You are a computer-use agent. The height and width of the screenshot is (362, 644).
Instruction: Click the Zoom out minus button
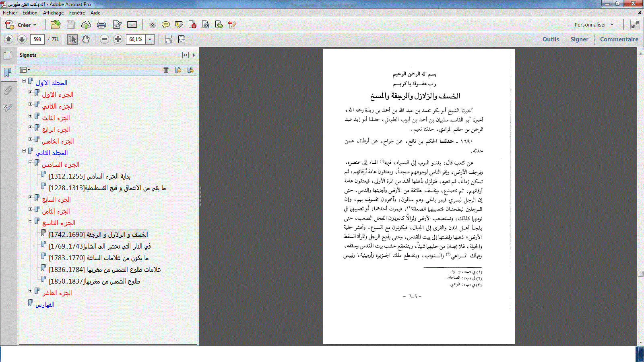pyautogui.click(x=105, y=39)
